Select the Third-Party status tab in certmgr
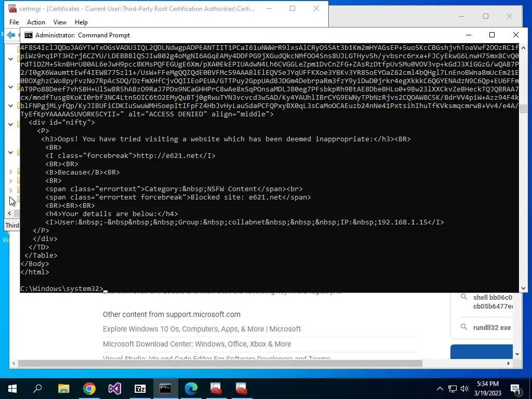The image size is (532, 399). 12,225
